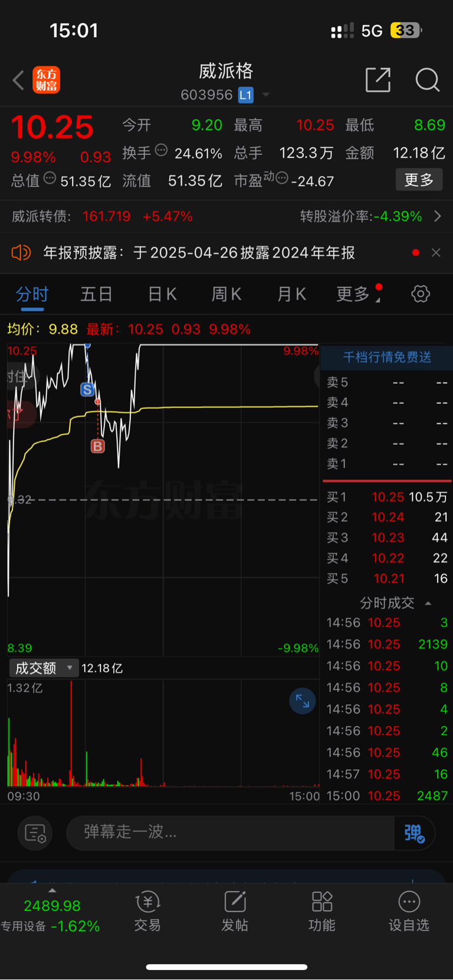Image resolution: width=453 pixels, height=980 pixels.
Task: Tap the 换手 info icon
Action: coord(161,150)
